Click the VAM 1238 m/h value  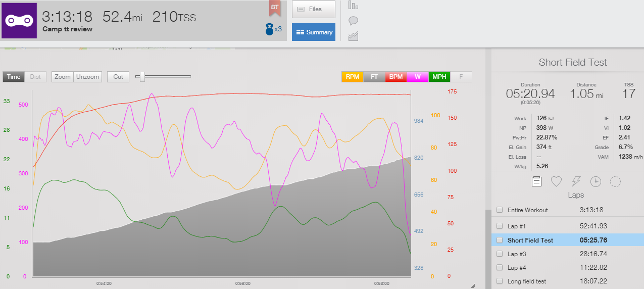pos(631,157)
